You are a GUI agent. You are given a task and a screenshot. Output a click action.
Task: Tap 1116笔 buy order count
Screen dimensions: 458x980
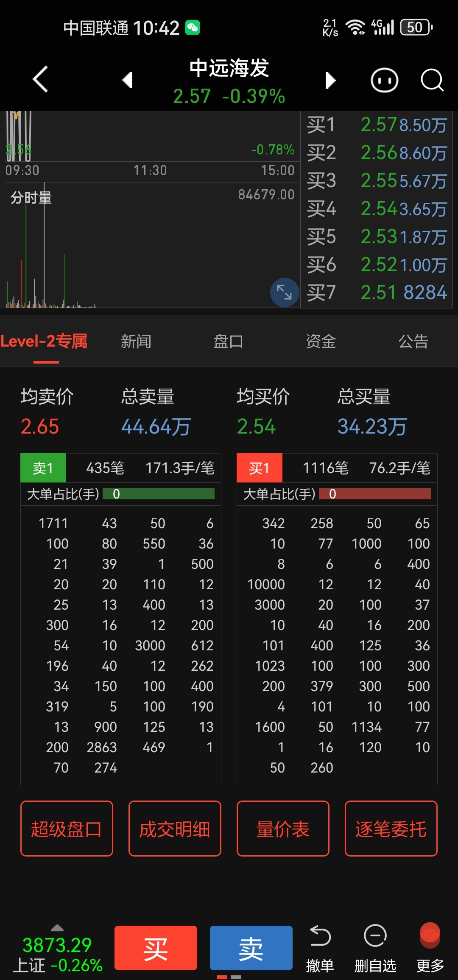coord(325,468)
